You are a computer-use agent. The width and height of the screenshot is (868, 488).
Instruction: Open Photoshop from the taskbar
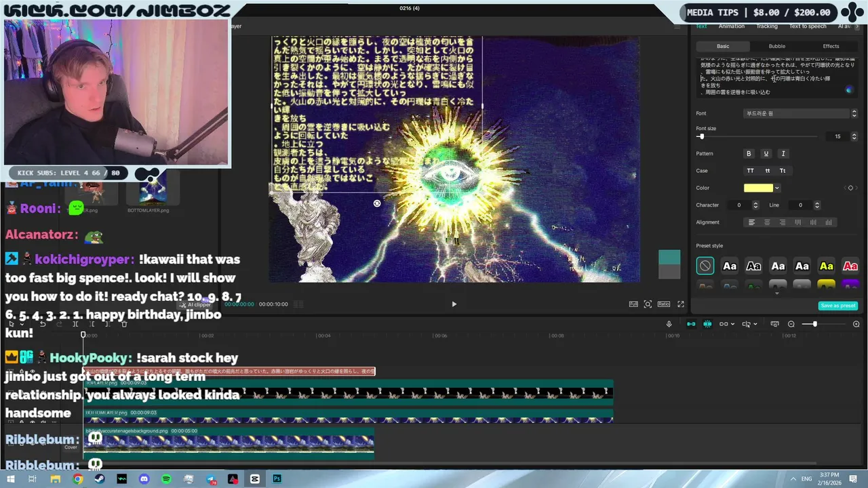point(277,479)
